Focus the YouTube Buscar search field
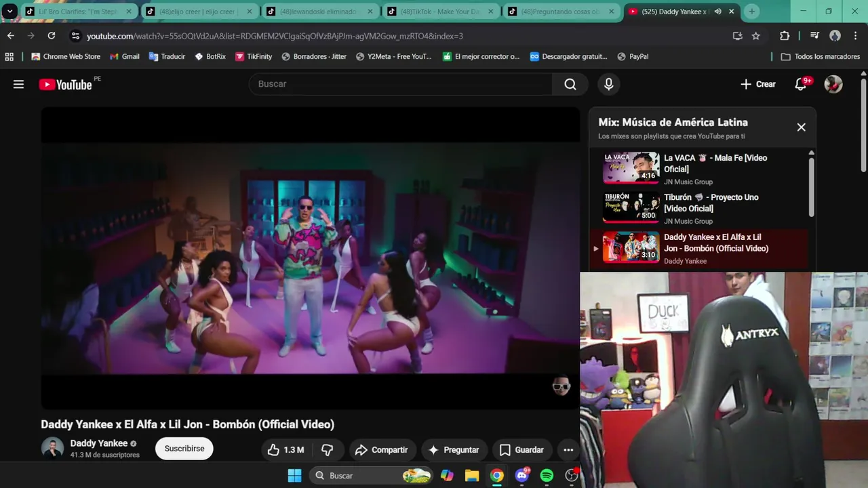 [401, 84]
